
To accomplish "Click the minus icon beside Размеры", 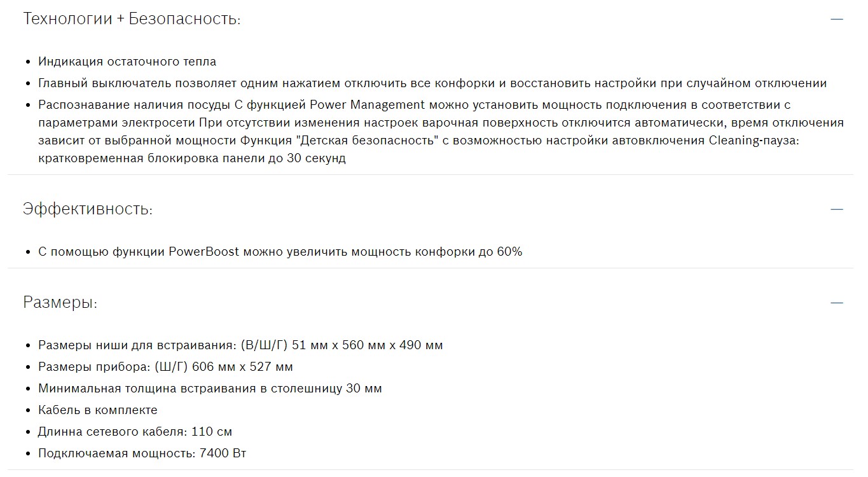I will (837, 303).
